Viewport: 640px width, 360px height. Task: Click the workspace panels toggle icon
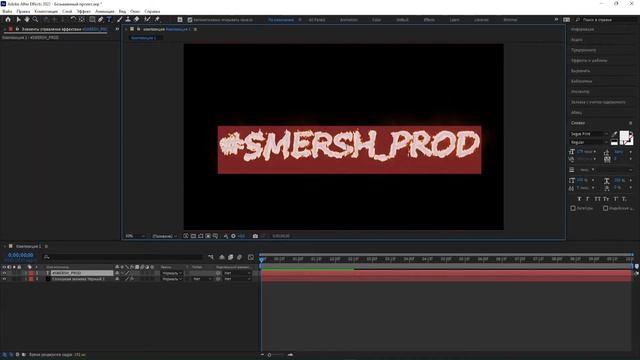[567, 20]
